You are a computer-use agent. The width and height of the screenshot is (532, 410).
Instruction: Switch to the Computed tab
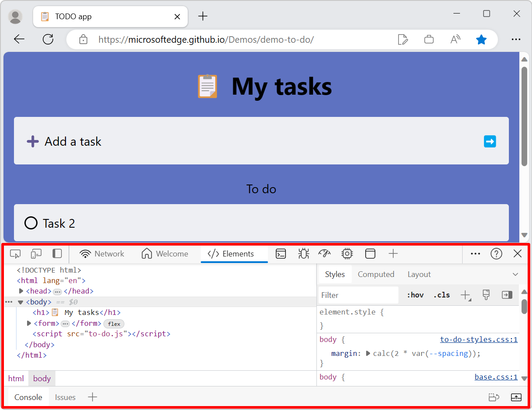(376, 274)
